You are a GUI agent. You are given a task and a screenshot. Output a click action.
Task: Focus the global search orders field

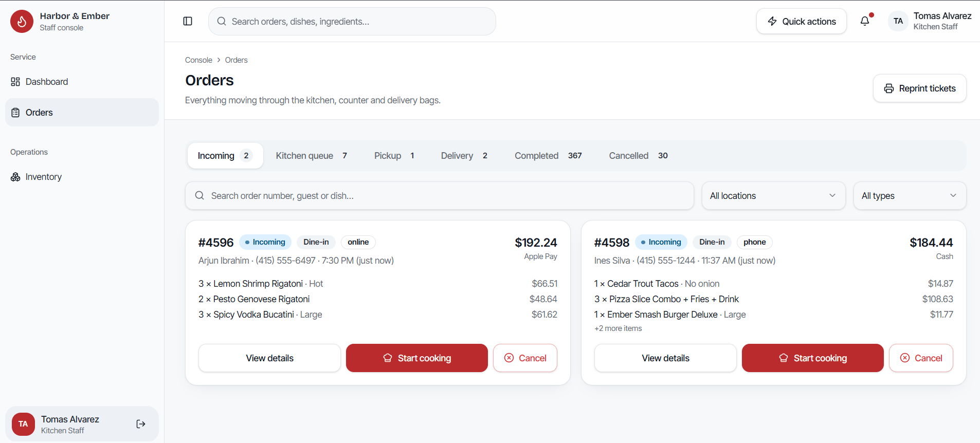coord(352,22)
